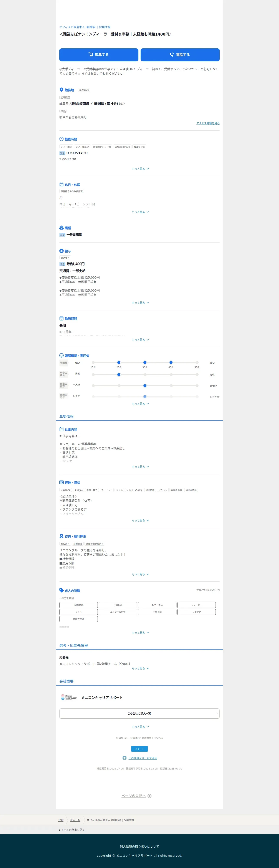Click the 応募する apply button

coord(99,55)
